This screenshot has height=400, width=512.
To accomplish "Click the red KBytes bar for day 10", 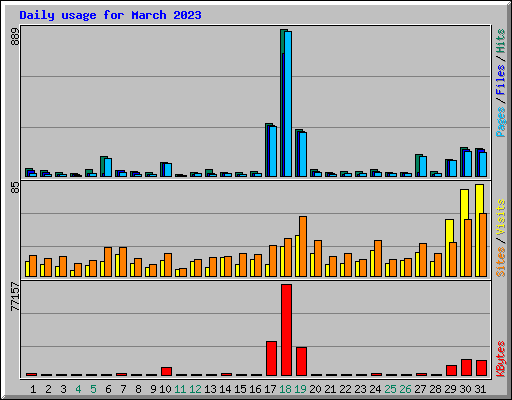I will [x=166, y=372].
